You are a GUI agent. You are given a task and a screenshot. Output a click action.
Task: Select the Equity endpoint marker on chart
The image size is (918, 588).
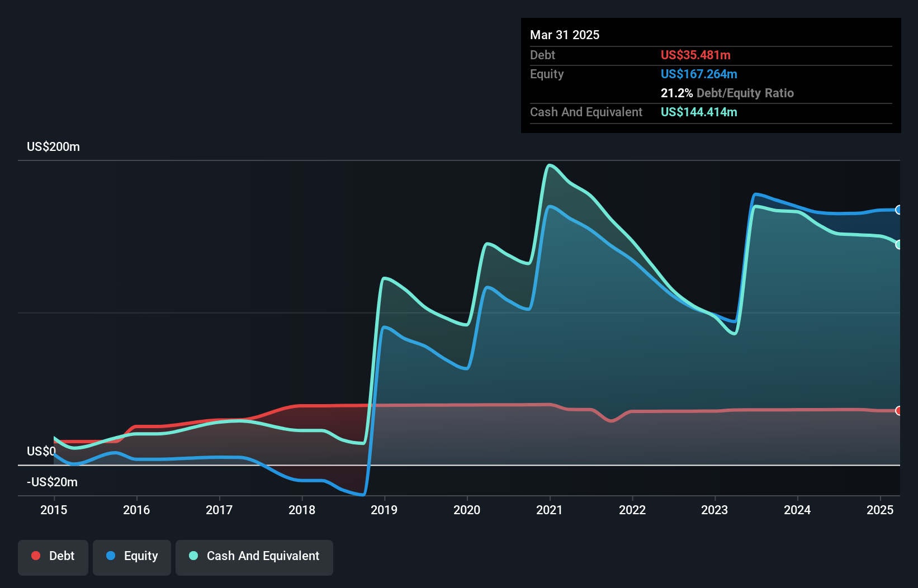point(898,210)
